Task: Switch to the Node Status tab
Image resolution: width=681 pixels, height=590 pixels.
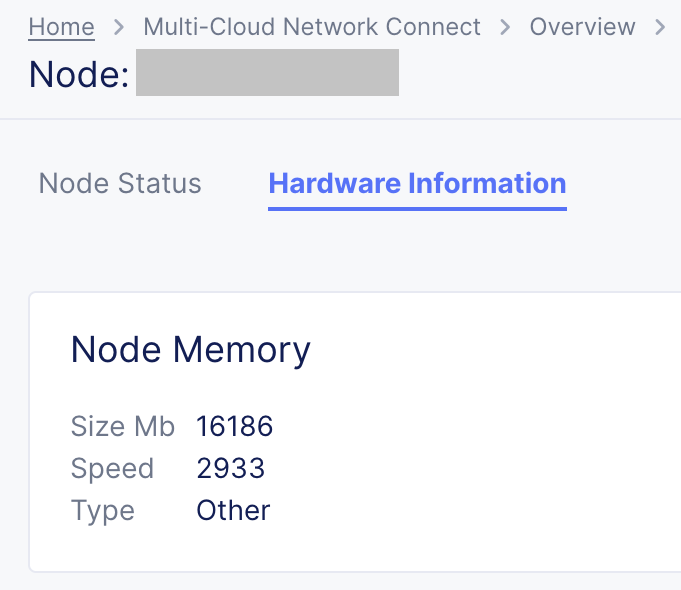Action: (120, 184)
